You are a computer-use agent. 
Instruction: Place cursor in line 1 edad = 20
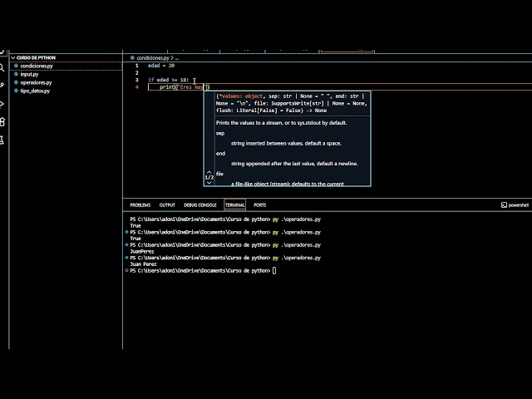tap(161, 66)
